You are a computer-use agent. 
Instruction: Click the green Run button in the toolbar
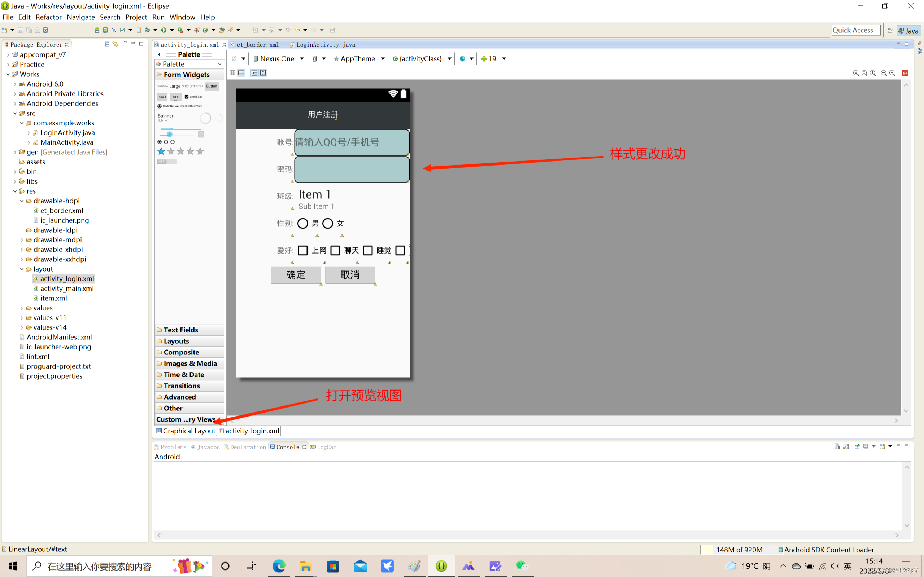(164, 30)
